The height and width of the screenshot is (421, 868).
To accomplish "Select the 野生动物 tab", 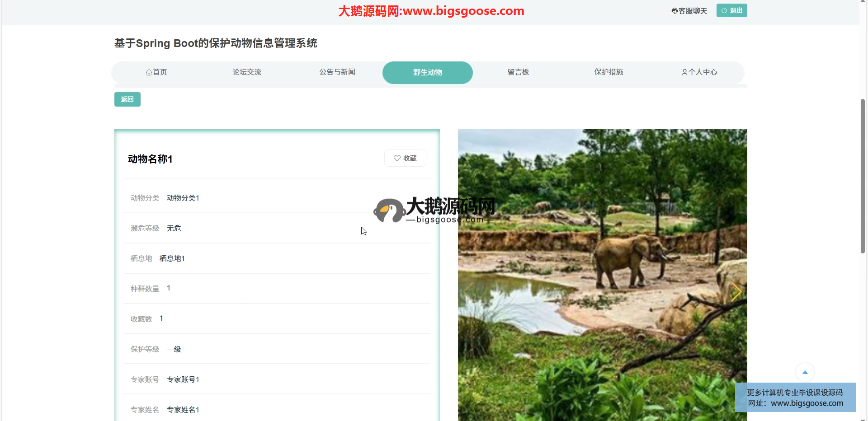I will [x=428, y=72].
